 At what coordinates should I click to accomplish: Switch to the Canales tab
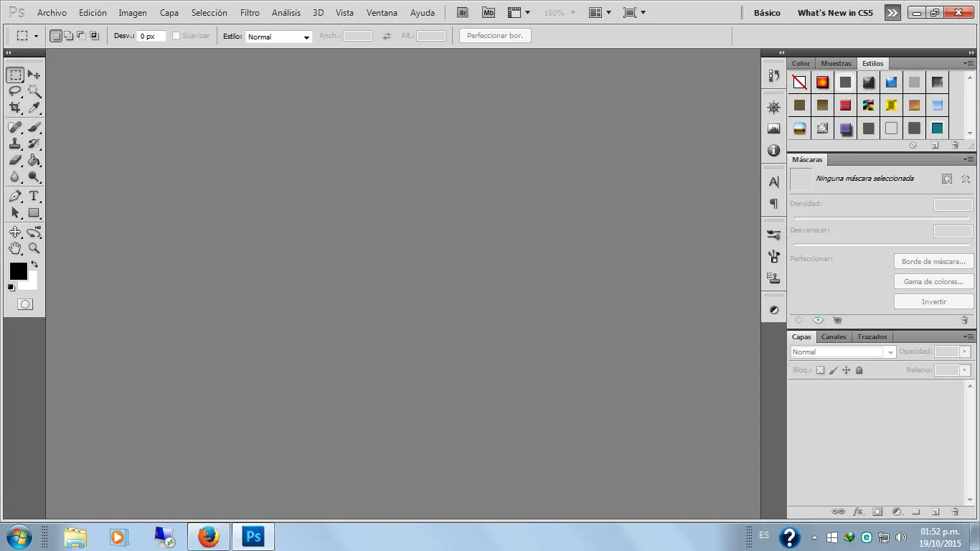(834, 336)
